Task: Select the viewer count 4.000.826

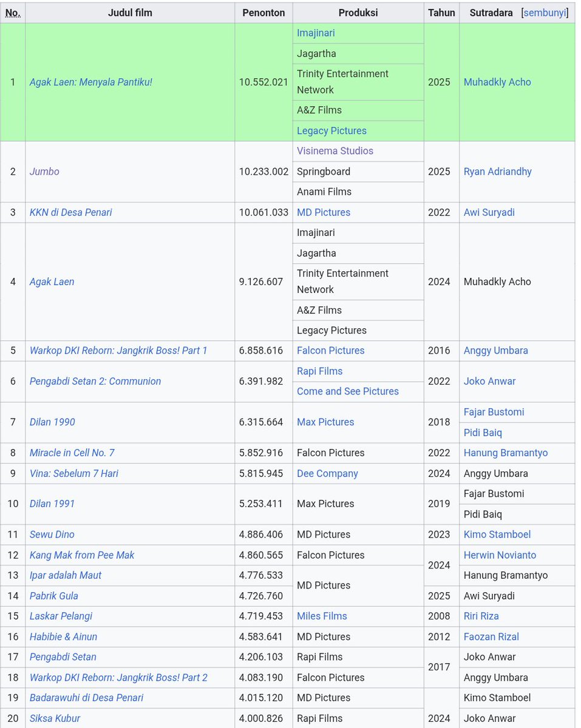Action: pyautogui.click(x=261, y=718)
